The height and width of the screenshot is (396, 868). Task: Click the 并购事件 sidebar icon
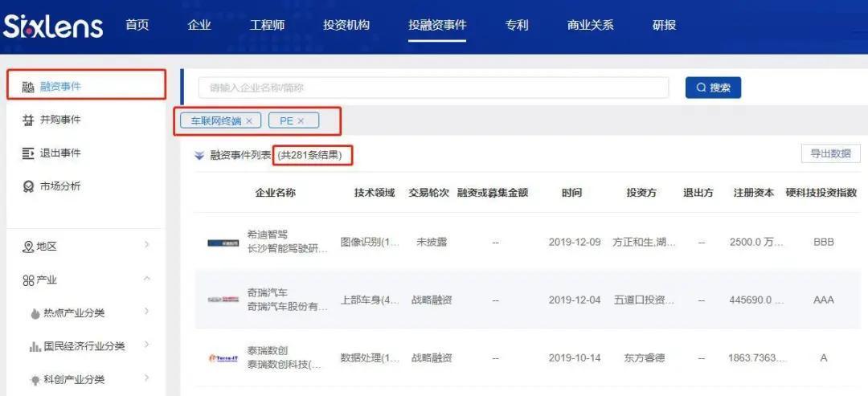tap(28, 120)
